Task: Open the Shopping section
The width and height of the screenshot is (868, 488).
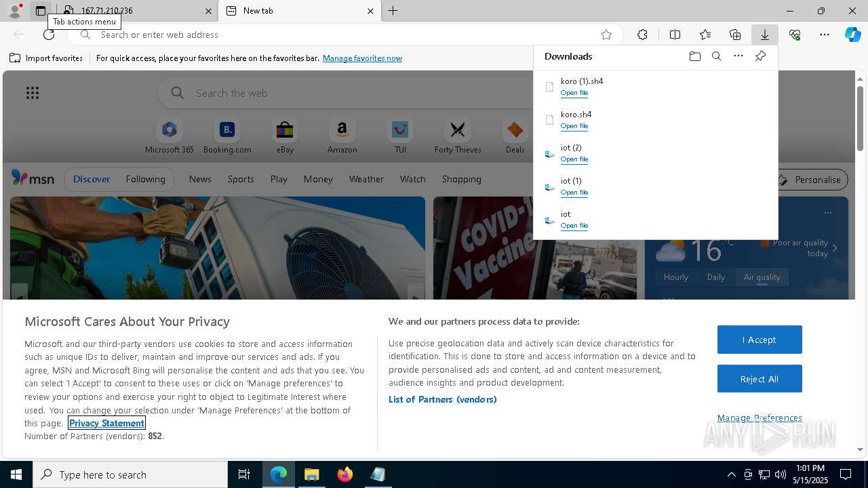Action: coord(461,179)
